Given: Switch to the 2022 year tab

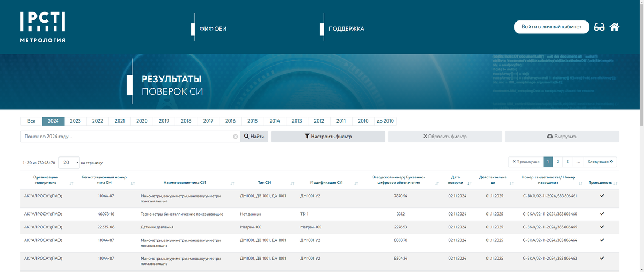Looking at the screenshot, I should 98,121.
